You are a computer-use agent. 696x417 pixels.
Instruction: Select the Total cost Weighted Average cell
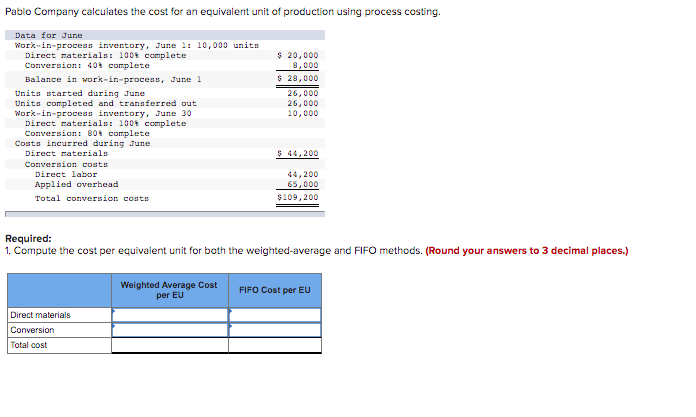170,345
